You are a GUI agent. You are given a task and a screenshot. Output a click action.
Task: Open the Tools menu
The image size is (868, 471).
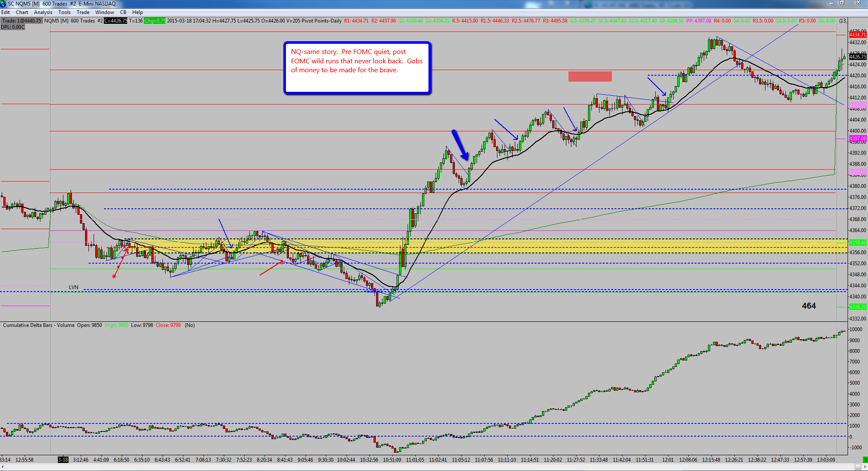pos(64,12)
